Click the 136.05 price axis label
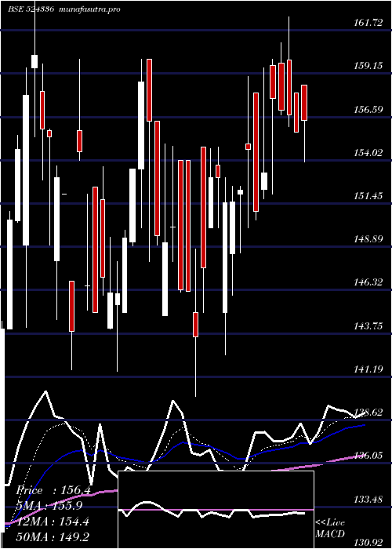 click(x=368, y=456)
